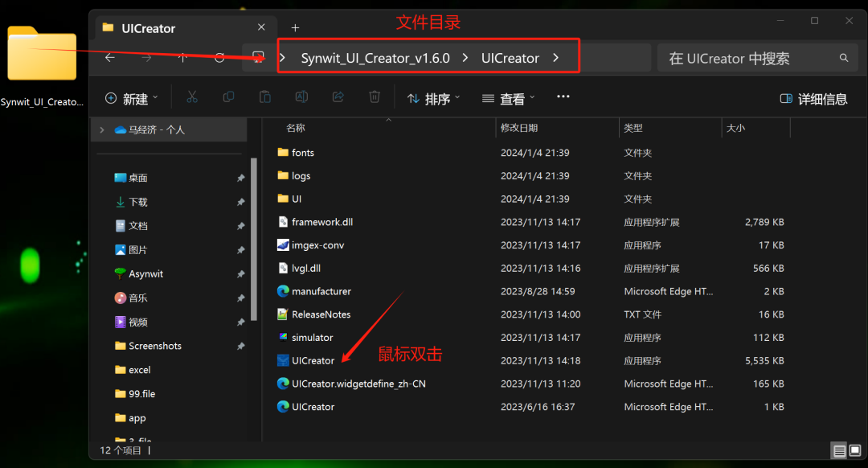Click the simulator application icon

pyautogui.click(x=283, y=337)
